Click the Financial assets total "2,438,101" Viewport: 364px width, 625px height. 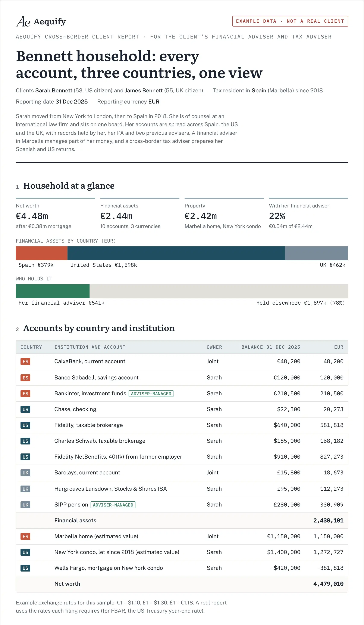coord(328,521)
